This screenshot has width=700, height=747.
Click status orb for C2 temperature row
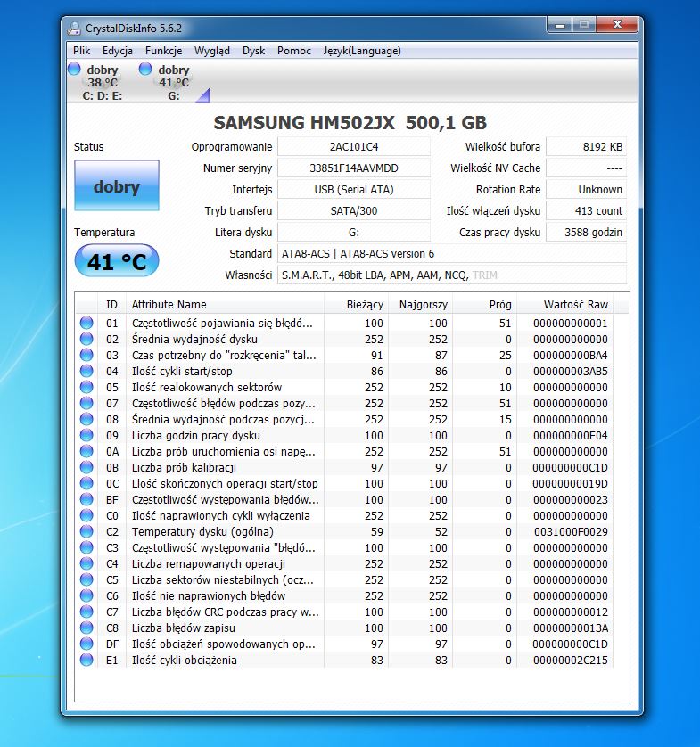[86, 531]
